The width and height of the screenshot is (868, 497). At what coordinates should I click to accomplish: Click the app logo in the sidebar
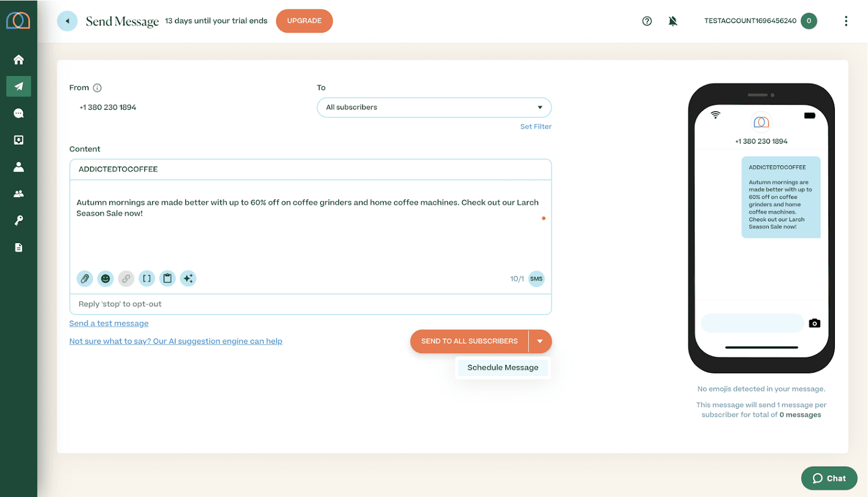[x=18, y=21]
